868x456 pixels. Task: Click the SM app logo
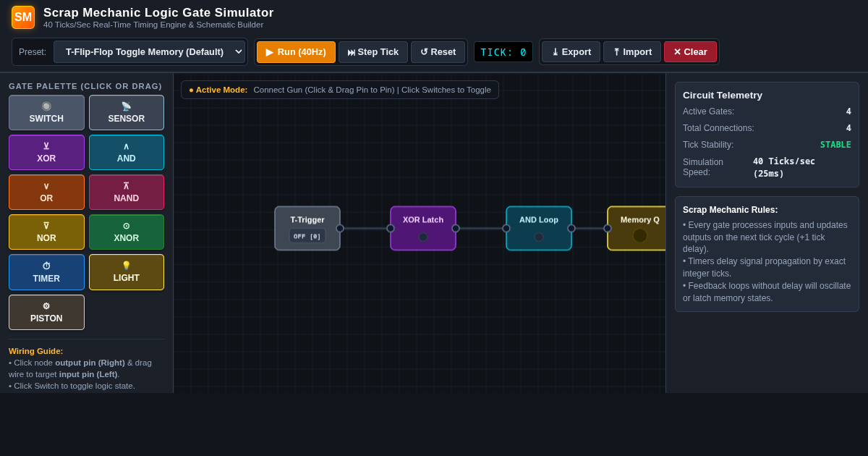point(23,17)
